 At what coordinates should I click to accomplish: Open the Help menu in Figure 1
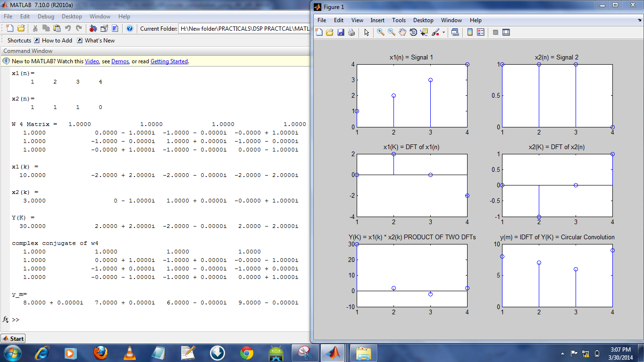(476, 20)
